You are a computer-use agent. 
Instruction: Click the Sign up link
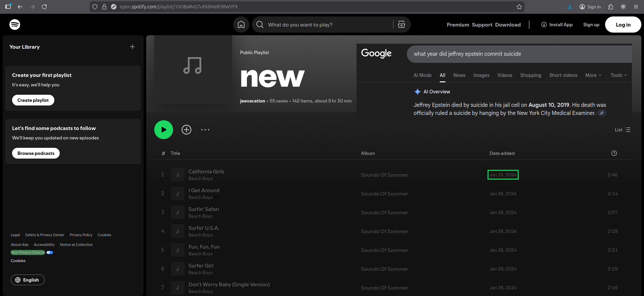point(591,25)
